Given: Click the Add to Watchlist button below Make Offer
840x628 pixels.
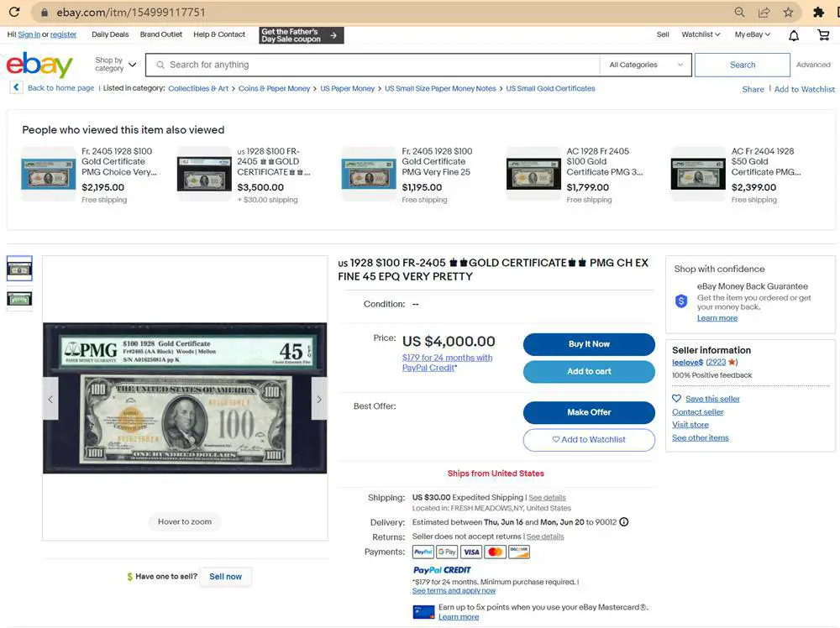Looking at the screenshot, I should click(589, 440).
